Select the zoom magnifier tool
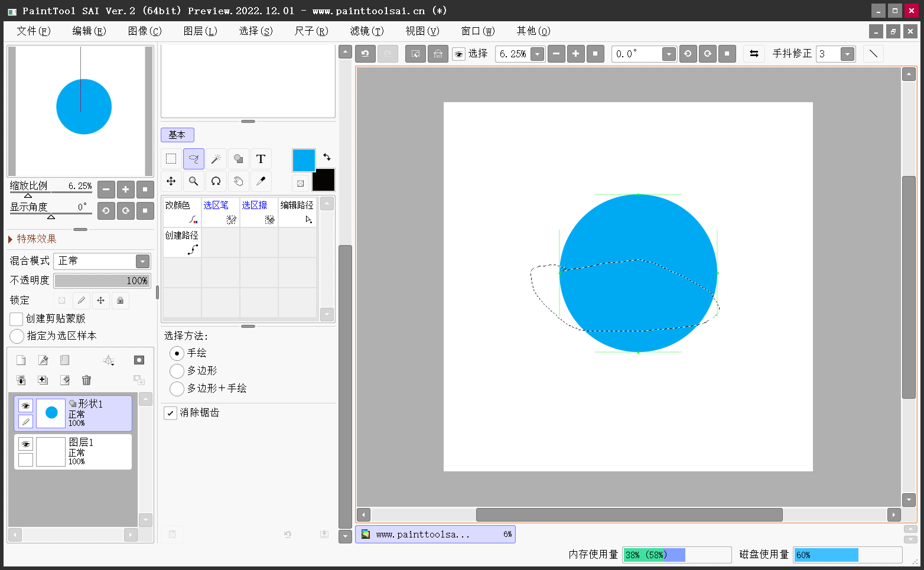The height and width of the screenshot is (570, 924). point(194,181)
